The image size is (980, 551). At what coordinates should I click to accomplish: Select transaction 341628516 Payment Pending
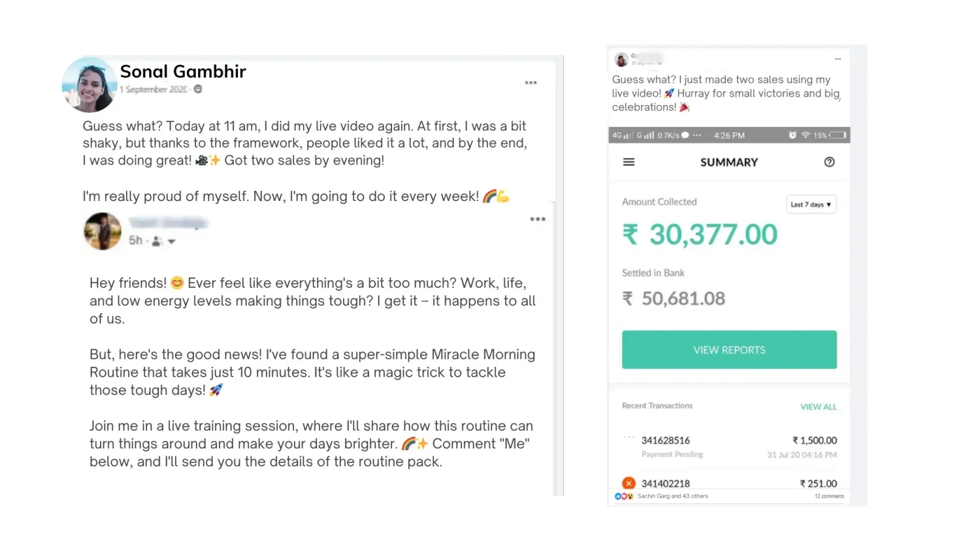point(665,447)
